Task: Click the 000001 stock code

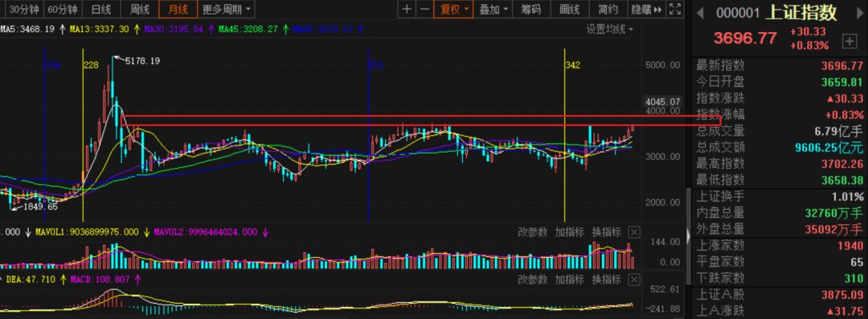Action: [737, 14]
